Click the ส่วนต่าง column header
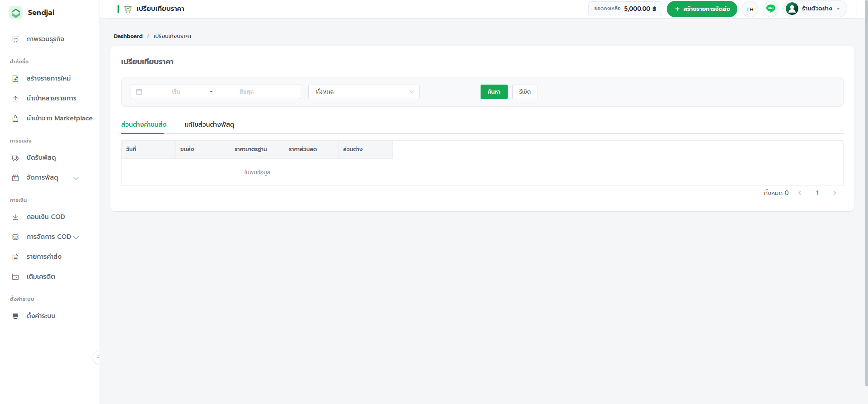 [x=365, y=149]
